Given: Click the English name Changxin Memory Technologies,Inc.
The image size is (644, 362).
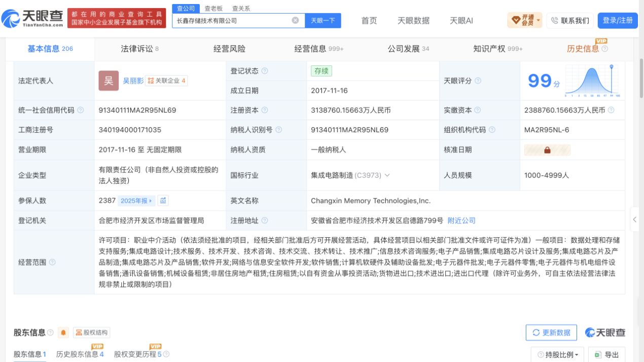Looking at the screenshot, I should pos(371,201).
